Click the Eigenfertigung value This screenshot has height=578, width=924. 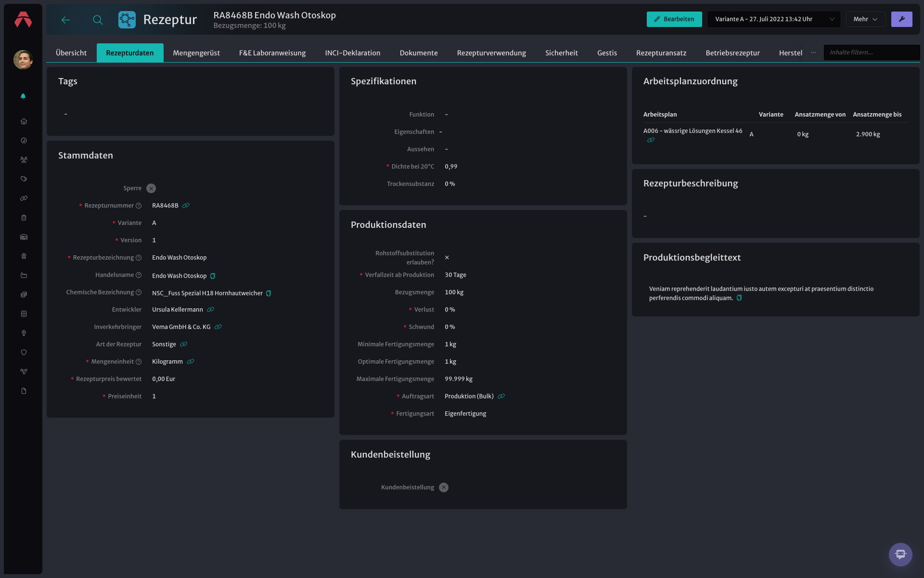465,414
